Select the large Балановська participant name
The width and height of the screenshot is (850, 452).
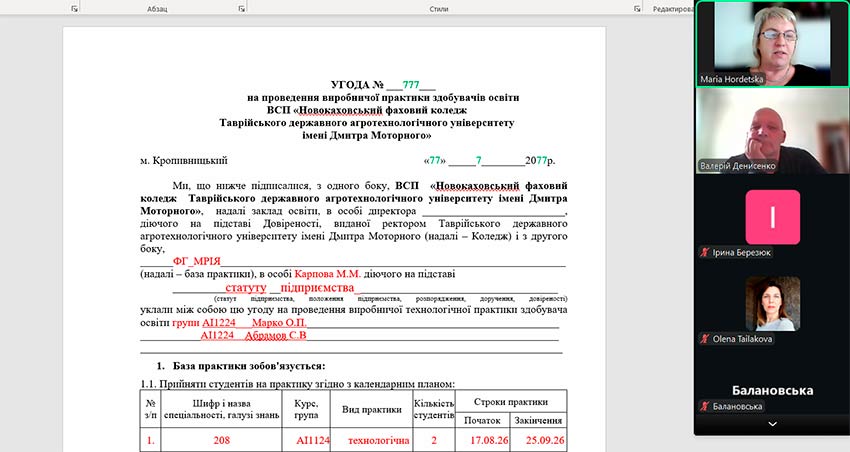pos(772,390)
